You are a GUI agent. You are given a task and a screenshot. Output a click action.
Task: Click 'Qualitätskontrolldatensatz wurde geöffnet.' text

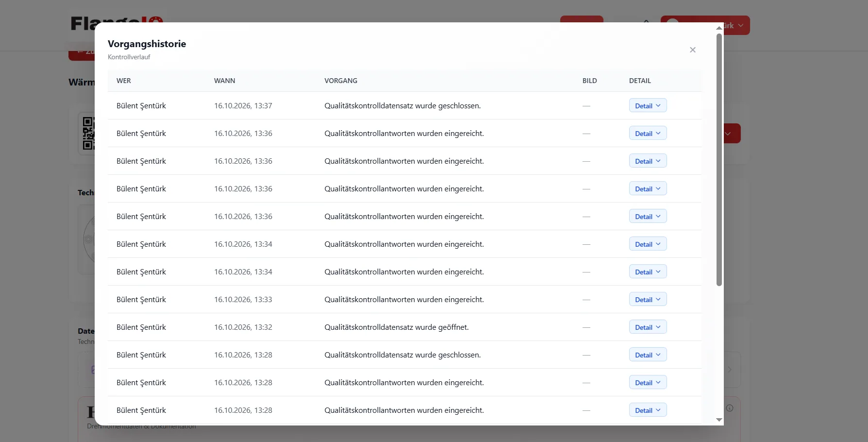(397, 327)
